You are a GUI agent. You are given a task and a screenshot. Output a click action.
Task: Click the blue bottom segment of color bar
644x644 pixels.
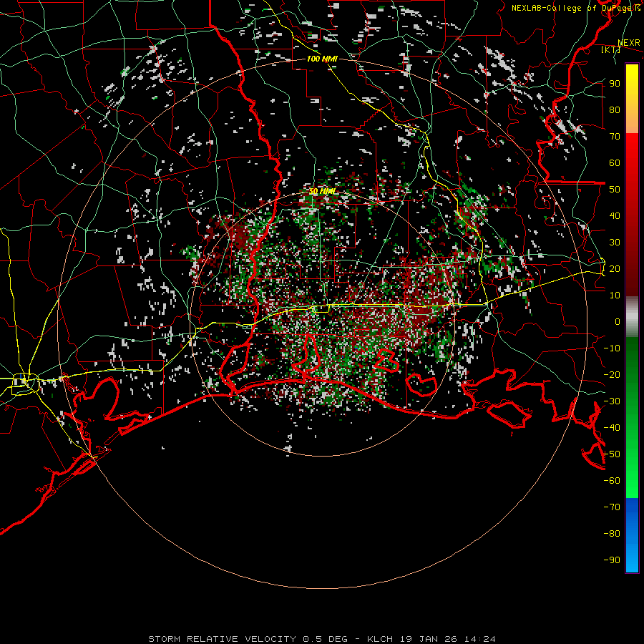pos(632,535)
